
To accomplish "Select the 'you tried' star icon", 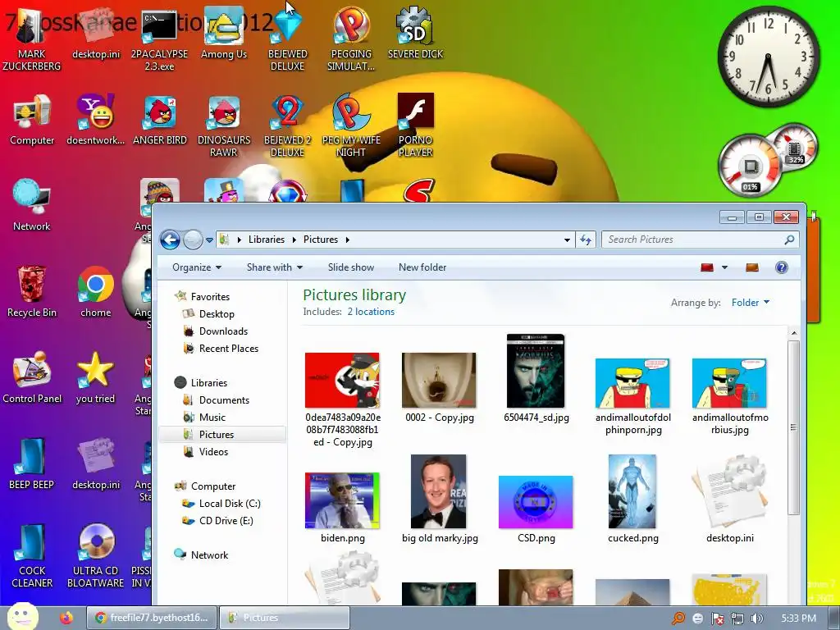I will [95, 378].
